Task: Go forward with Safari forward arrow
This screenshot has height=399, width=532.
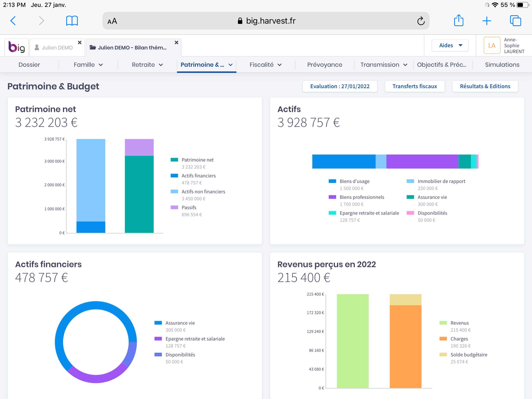Action: pos(41,21)
